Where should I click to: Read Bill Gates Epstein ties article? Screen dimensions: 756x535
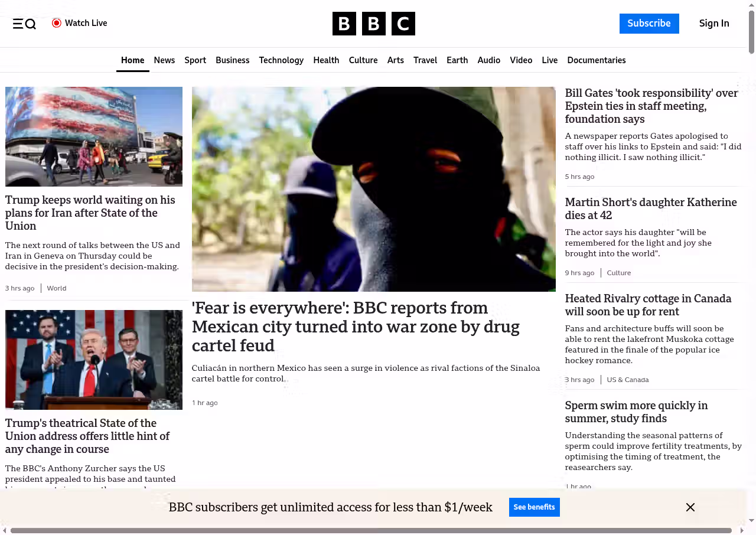[651, 106]
